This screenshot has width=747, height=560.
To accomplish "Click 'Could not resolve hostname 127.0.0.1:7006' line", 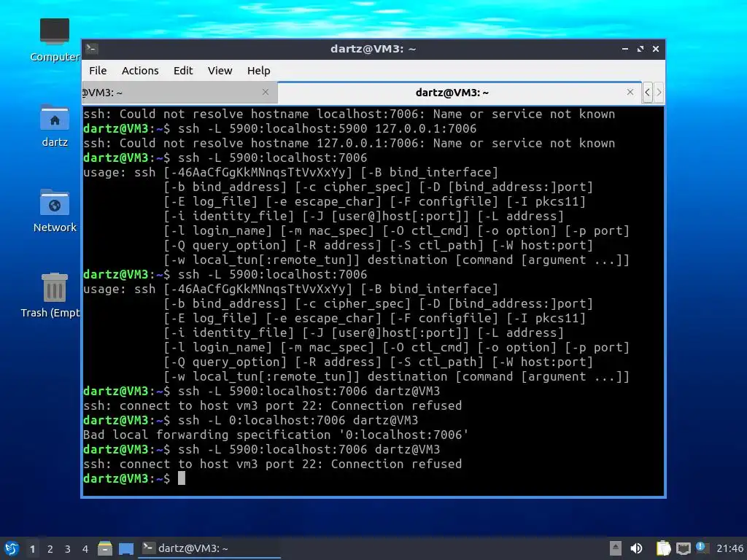I will coord(349,144).
